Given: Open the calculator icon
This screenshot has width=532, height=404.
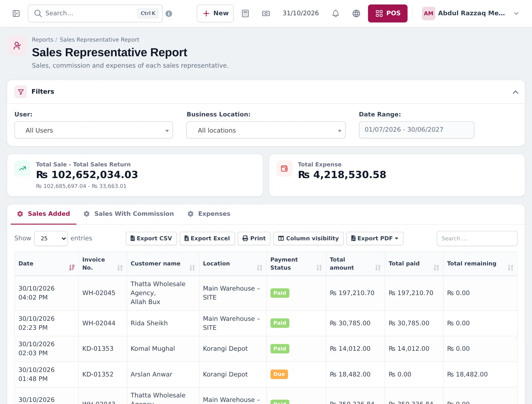Looking at the screenshot, I should click(x=245, y=13).
